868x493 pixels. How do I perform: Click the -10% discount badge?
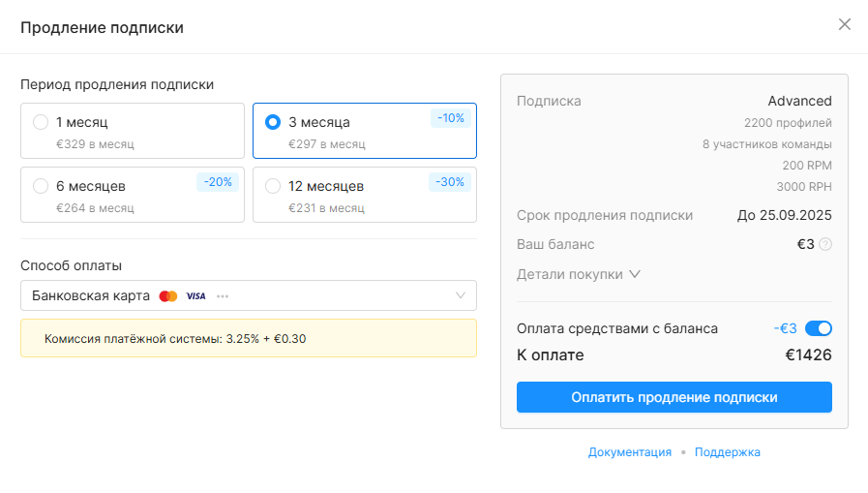[451, 118]
